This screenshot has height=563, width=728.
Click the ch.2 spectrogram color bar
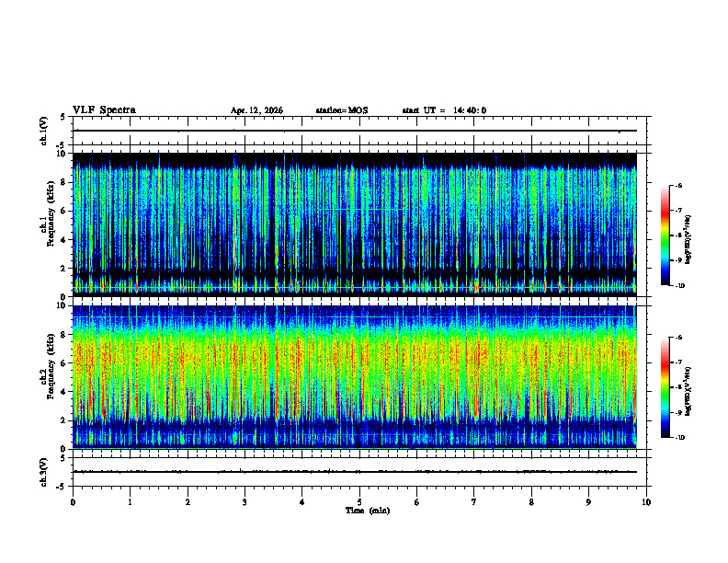(665, 387)
